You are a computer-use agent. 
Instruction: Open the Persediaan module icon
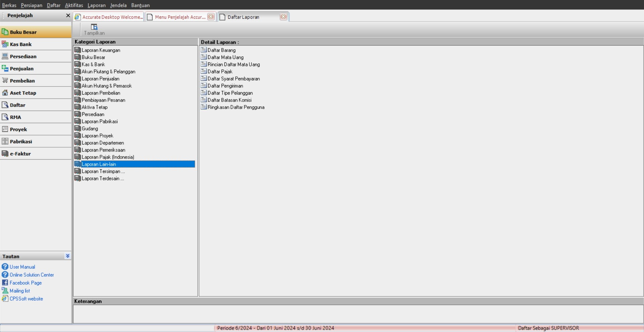tap(5, 56)
